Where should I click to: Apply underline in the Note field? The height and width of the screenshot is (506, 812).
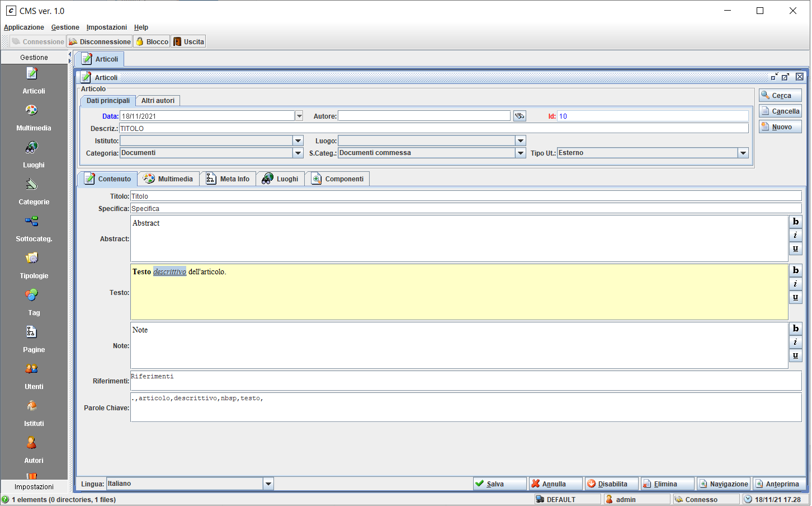click(x=795, y=355)
